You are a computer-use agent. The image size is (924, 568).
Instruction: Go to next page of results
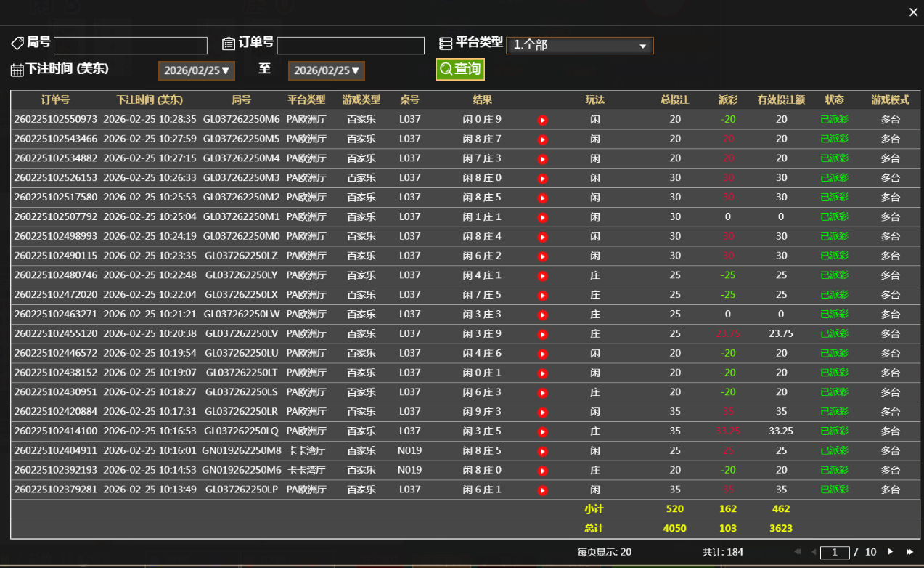coord(891,552)
